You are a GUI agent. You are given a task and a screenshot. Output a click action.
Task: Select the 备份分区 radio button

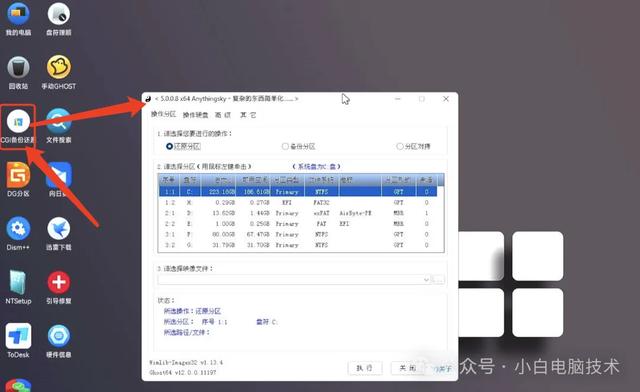coord(285,146)
